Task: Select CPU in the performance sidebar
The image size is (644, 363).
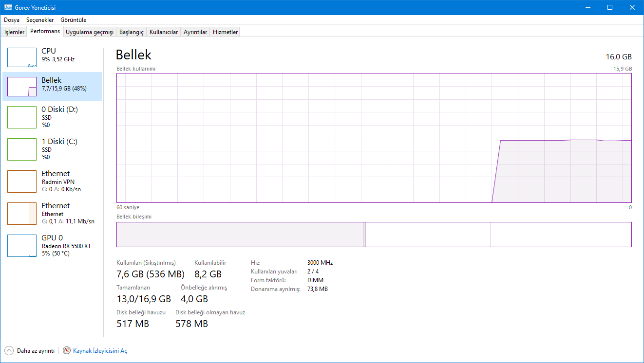Action: click(x=52, y=57)
